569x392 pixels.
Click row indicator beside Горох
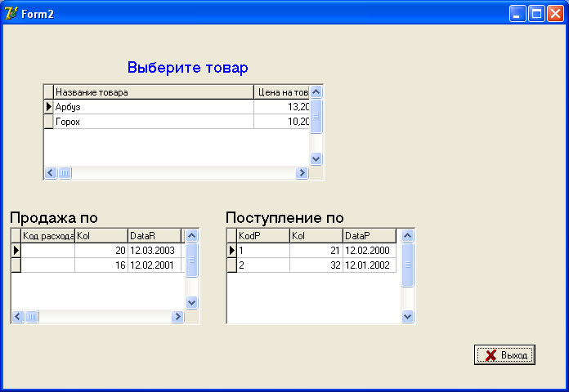point(48,122)
